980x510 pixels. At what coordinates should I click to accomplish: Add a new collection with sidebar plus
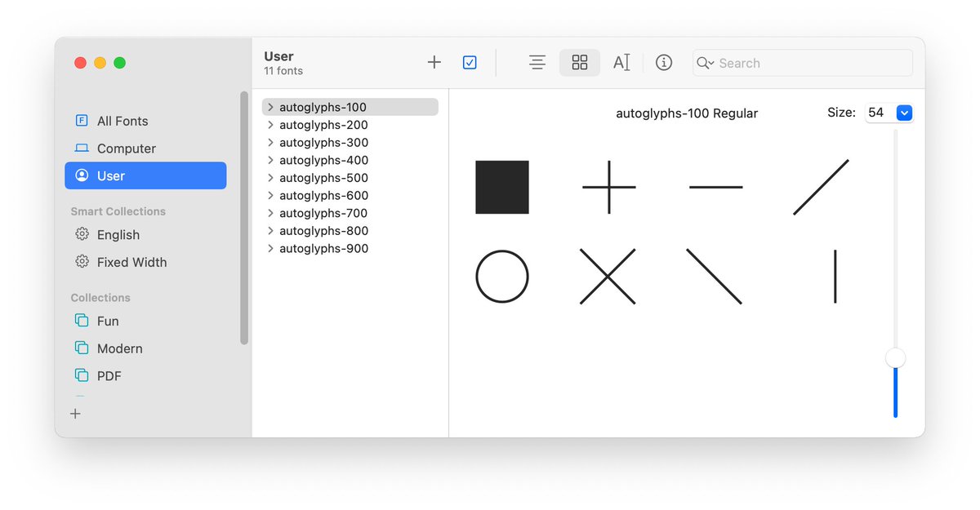click(75, 414)
